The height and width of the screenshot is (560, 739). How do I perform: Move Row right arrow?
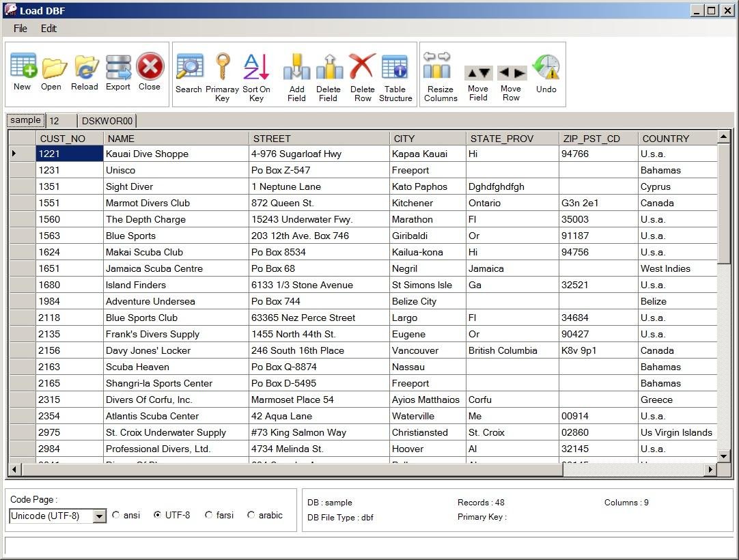pos(519,72)
